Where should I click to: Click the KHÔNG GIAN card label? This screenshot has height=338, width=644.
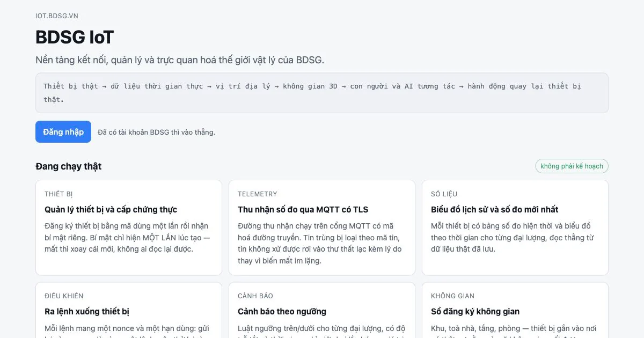point(453,296)
